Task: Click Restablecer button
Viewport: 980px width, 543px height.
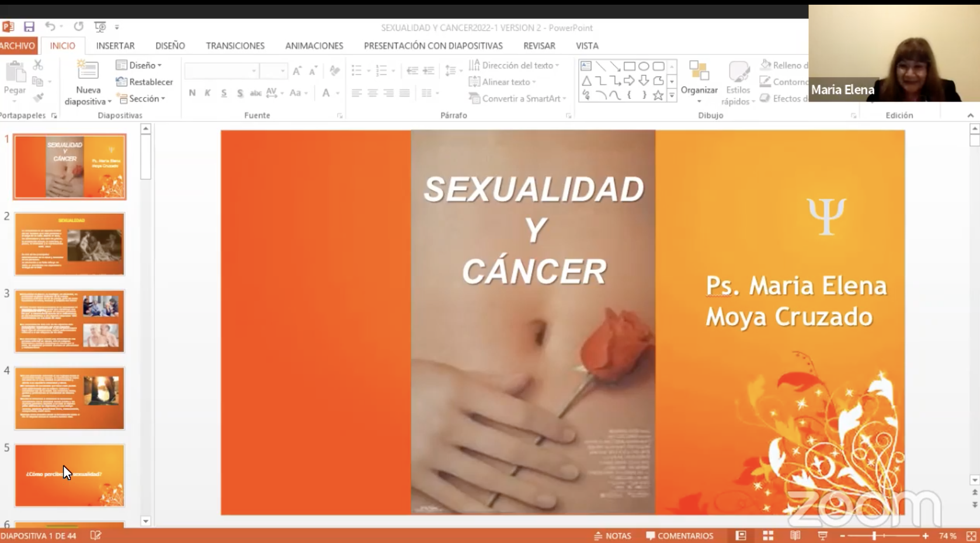Action: [x=145, y=82]
